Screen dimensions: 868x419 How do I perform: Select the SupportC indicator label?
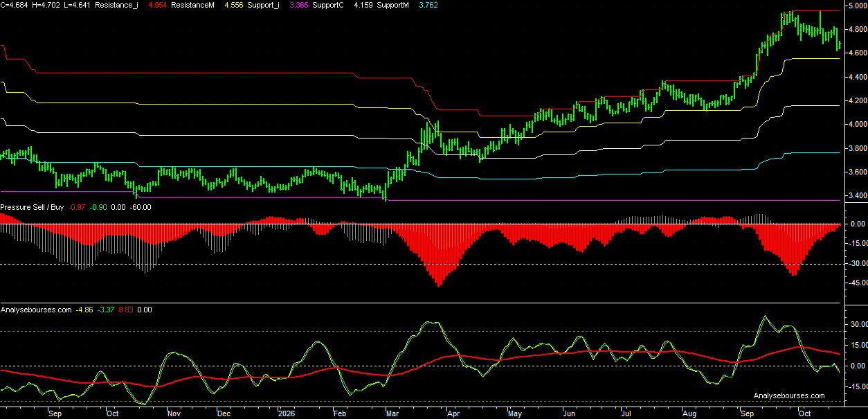[x=328, y=5]
